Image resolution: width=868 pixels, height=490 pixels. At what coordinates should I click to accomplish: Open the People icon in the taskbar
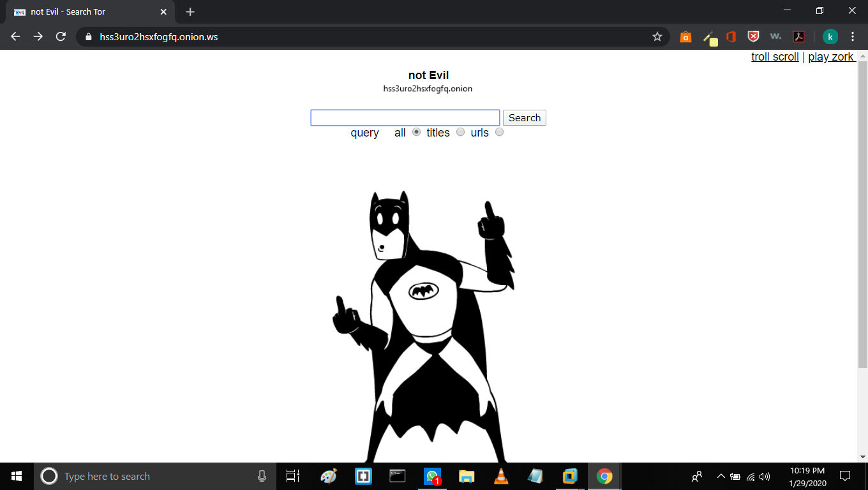click(x=697, y=476)
